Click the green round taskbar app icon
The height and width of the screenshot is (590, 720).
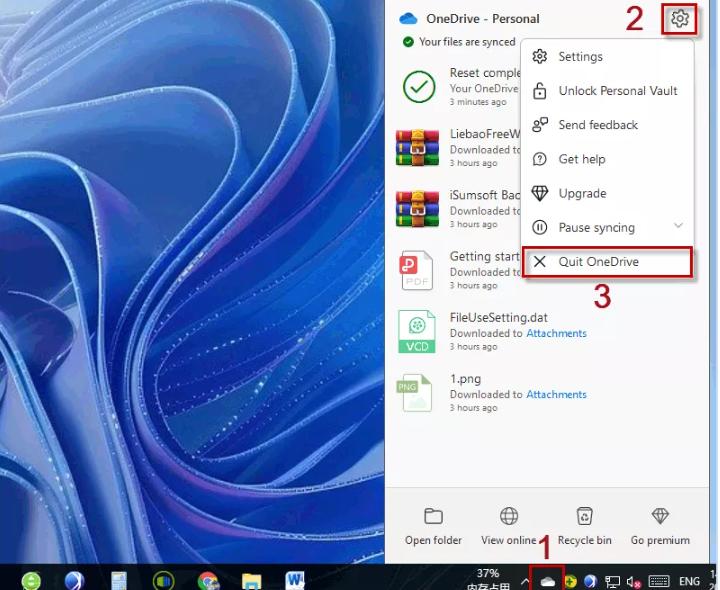[x=31, y=581]
